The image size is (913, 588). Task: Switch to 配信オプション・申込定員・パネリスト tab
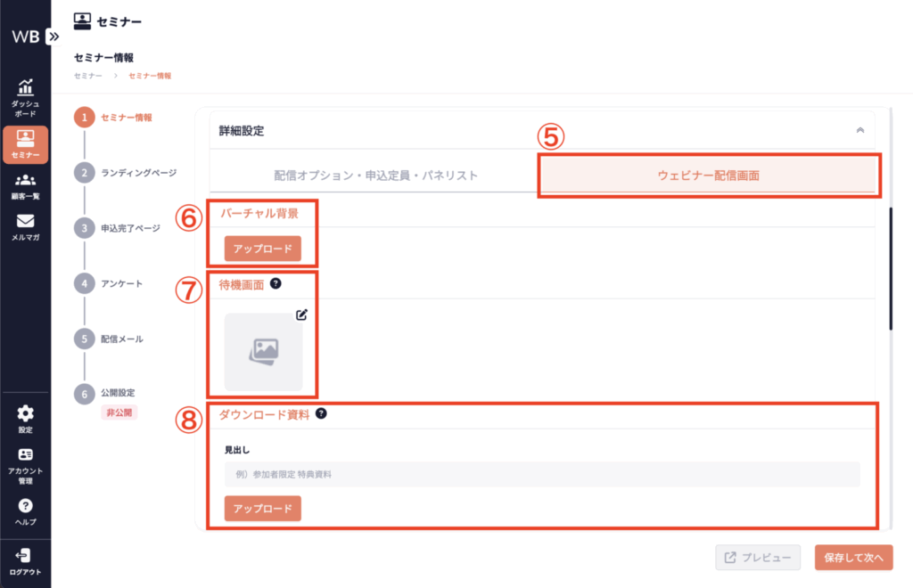click(375, 176)
